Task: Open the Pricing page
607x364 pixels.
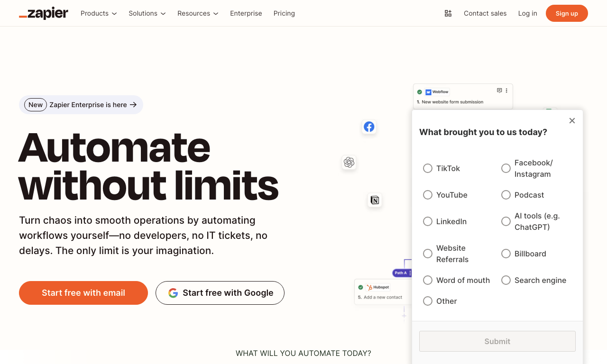Action: click(284, 13)
